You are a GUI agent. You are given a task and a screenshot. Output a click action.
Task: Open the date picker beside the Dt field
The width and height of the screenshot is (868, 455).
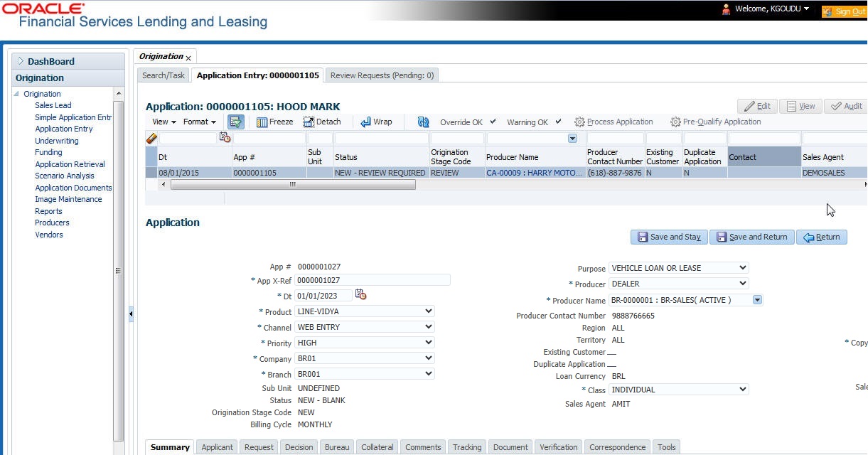(x=360, y=294)
